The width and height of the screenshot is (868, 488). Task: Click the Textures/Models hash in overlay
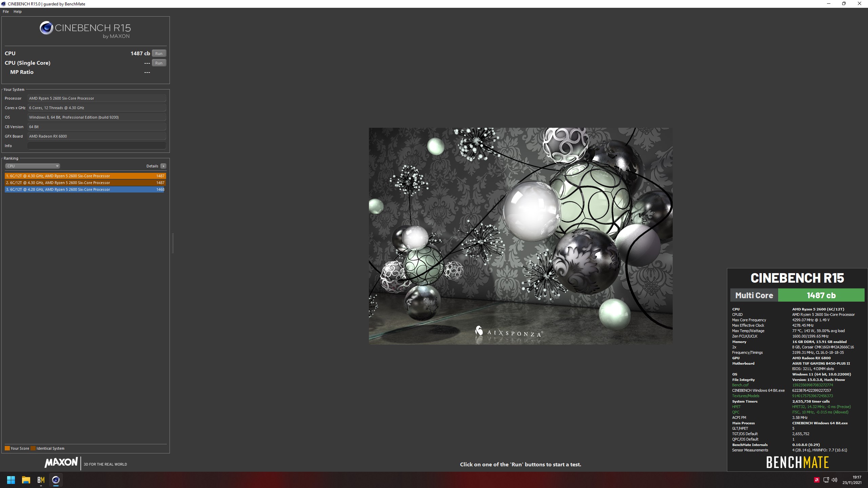(812, 396)
